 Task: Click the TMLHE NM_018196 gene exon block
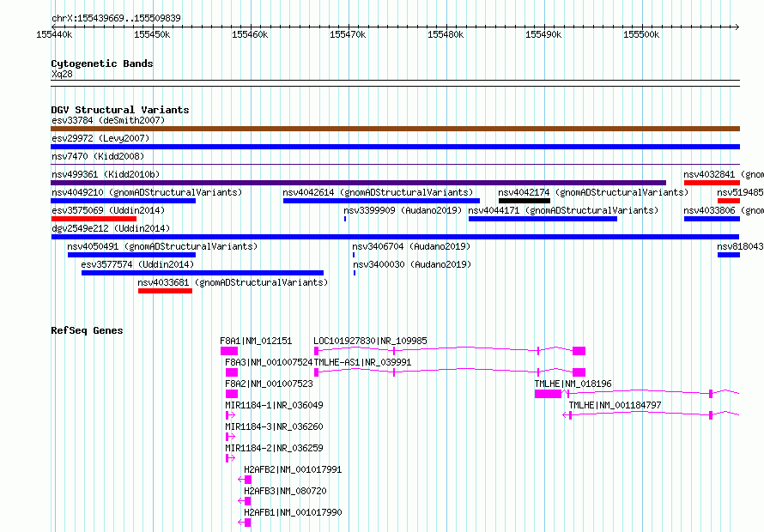click(548, 394)
